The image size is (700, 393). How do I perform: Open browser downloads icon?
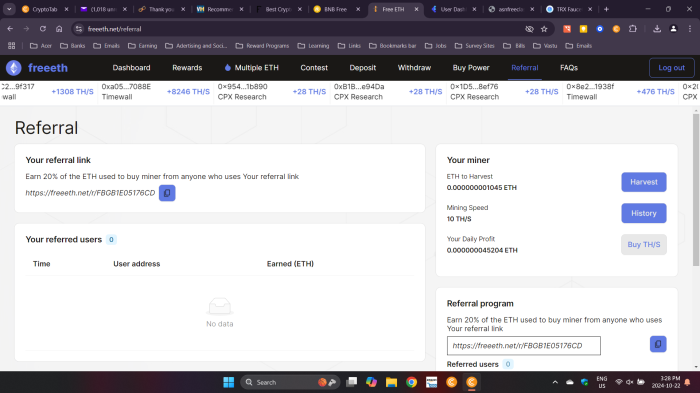pyautogui.click(x=657, y=29)
